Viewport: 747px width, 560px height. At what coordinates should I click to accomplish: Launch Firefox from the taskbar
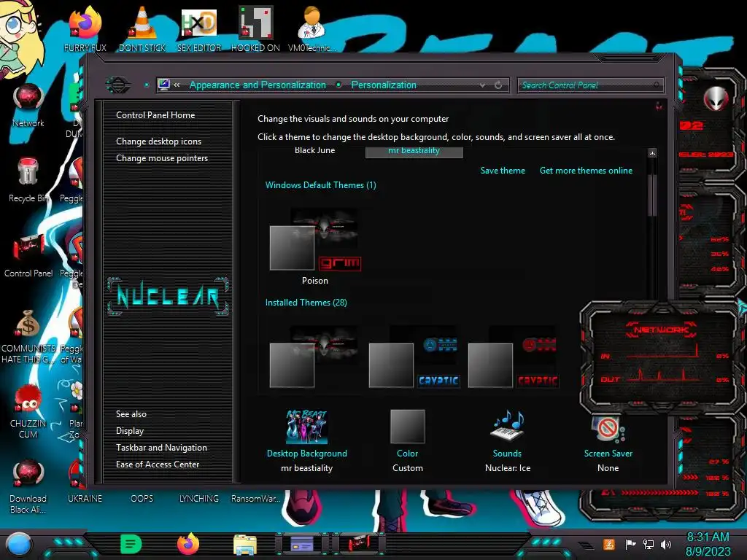coord(188,544)
